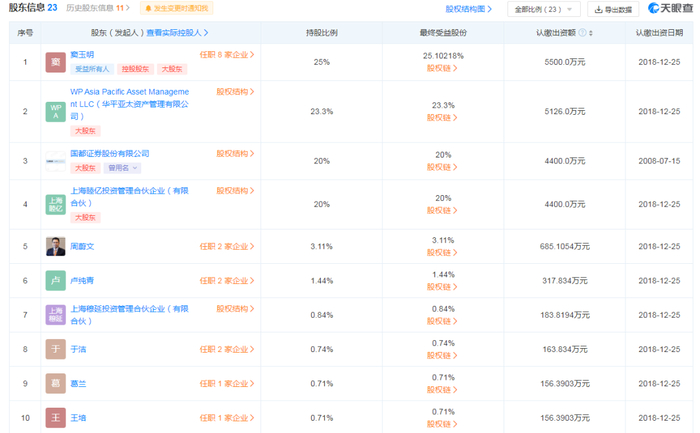Open 任职 8 家企业 for 窦玉明

click(x=227, y=55)
